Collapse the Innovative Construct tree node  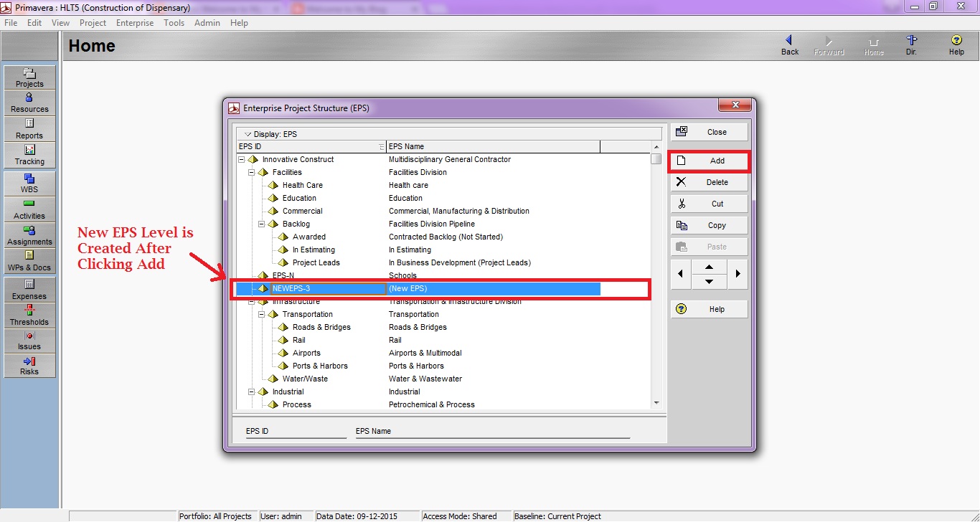tap(241, 159)
